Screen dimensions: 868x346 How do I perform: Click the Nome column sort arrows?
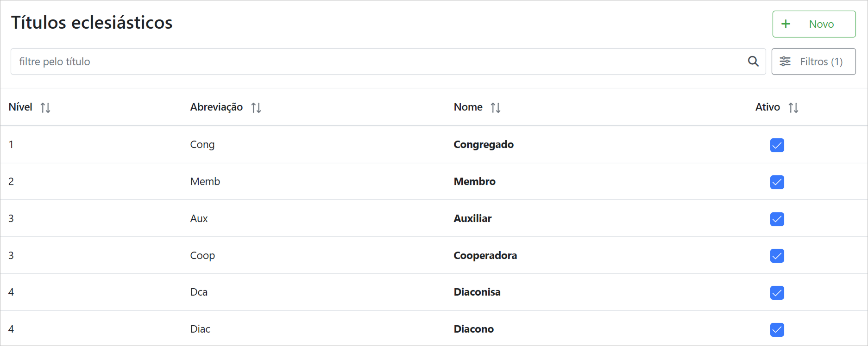[x=496, y=108]
